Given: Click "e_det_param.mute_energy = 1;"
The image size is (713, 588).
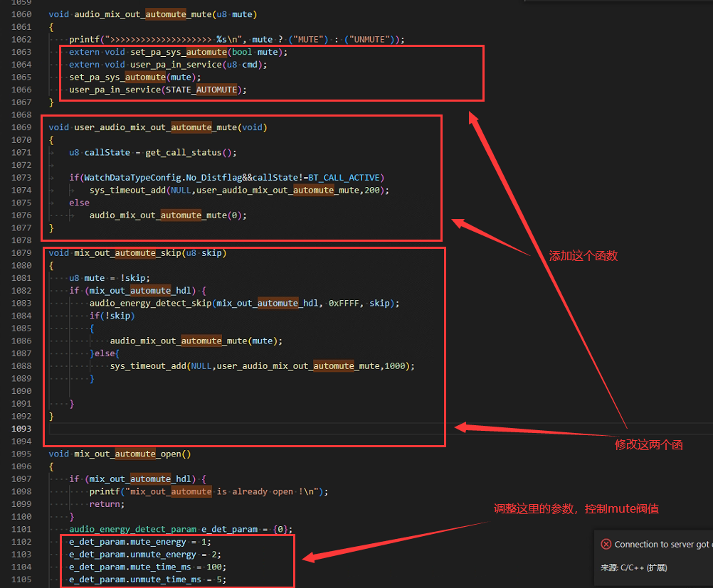Looking at the screenshot, I should pyautogui.click(x=140, y=542).
